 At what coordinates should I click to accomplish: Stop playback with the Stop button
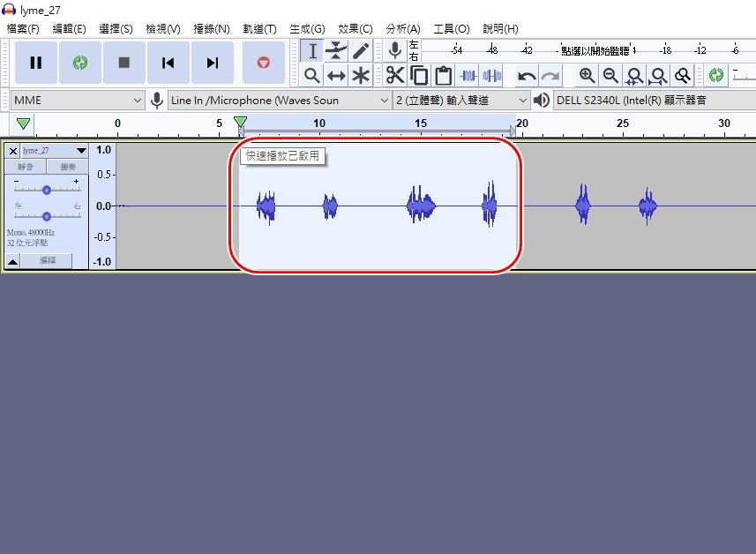[124, 63]
